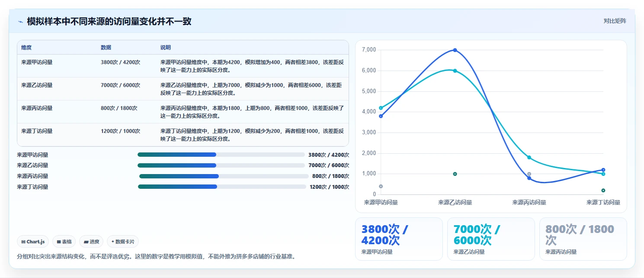
Task: Click table value 3800次 / 4200次
Action: [x=121, y=62]
